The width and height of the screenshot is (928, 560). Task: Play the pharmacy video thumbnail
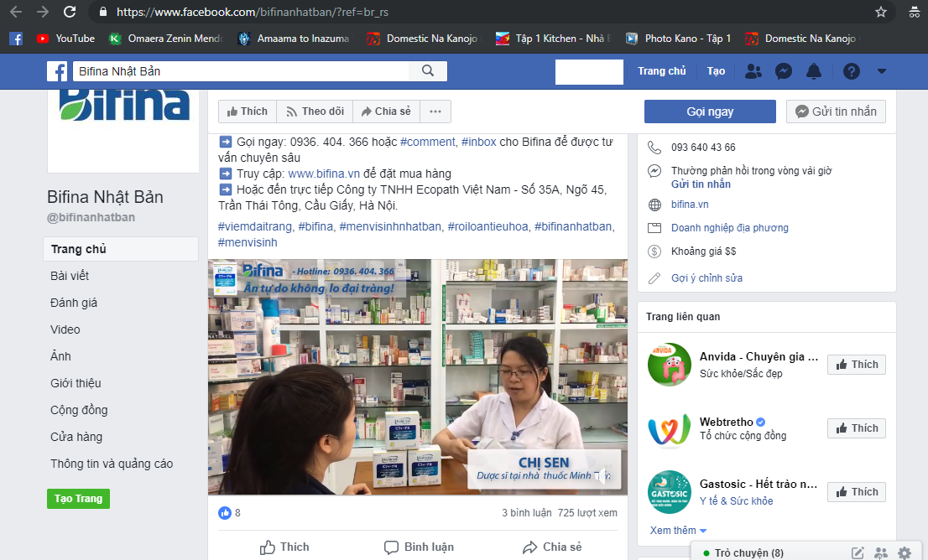418,376
